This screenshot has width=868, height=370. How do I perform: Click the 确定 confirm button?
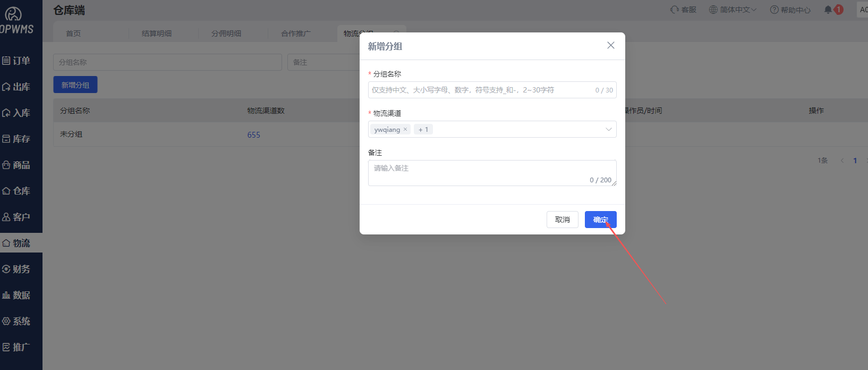pos(600,220)
